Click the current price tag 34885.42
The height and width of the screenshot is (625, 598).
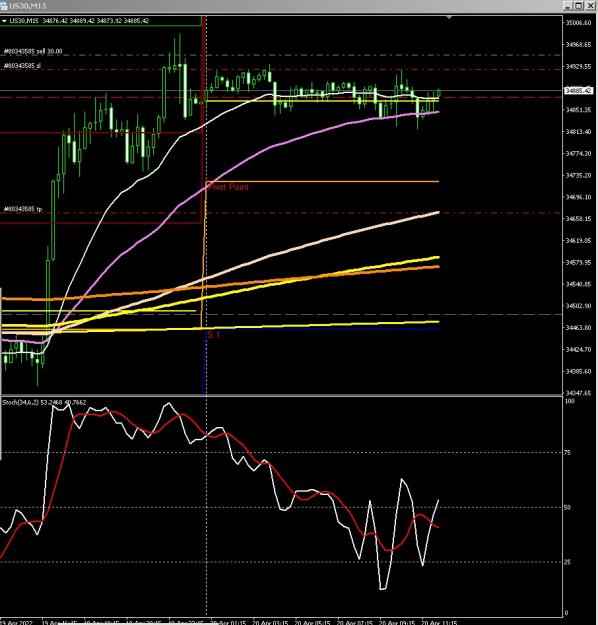coord(578,91)
